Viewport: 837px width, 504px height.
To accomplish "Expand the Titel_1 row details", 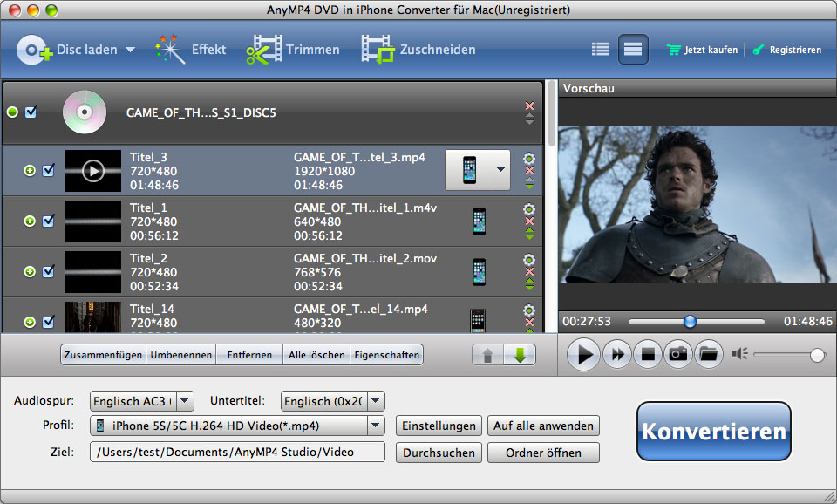I will point(30,221).
